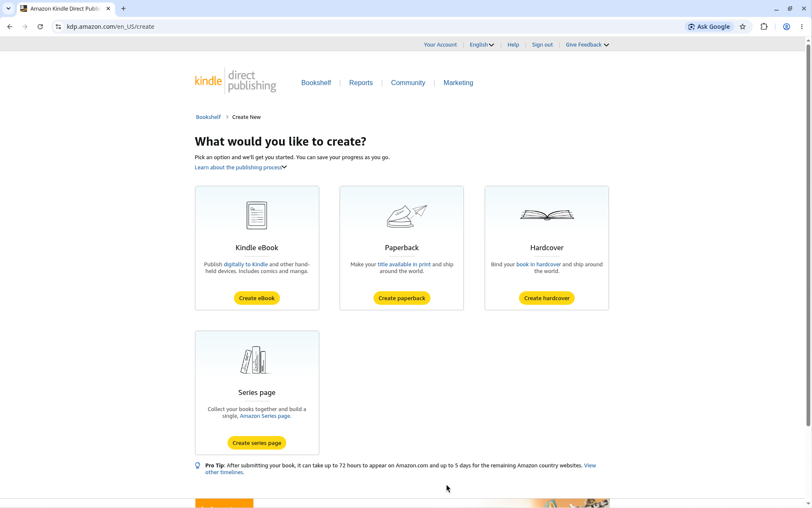Open the tab search dropdown arrow

(x=8, y=8)
